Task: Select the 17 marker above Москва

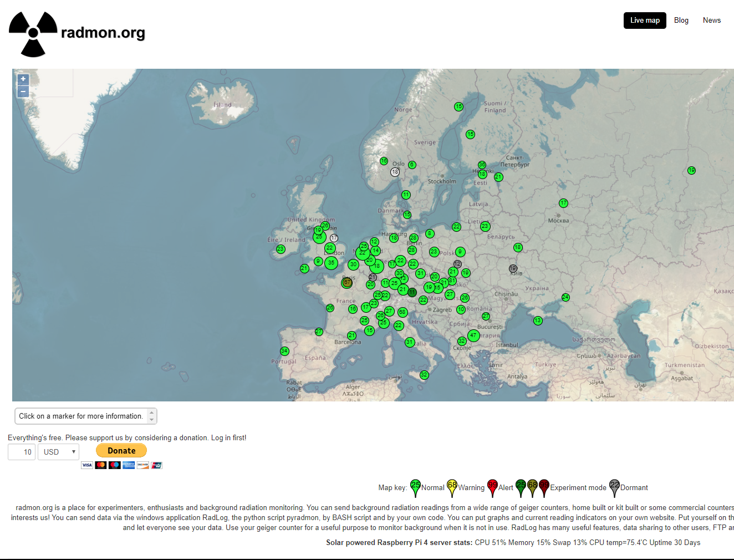Action: tap(563, 203)
